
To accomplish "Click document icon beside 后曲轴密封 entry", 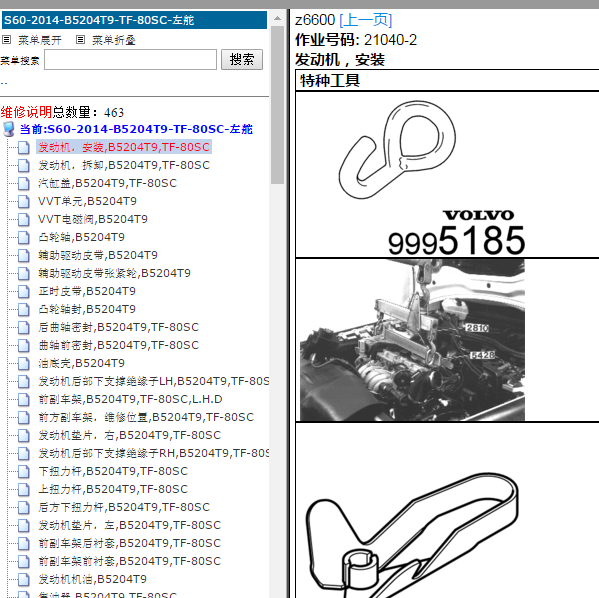I will (24, 327).
